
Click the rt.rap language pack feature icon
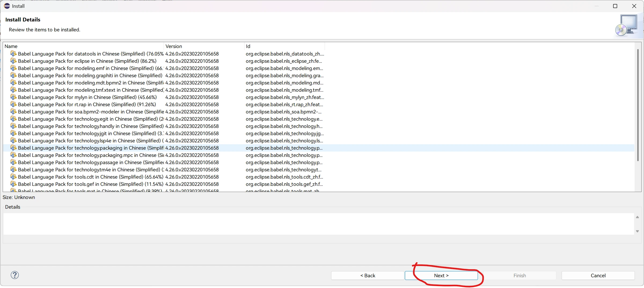(13, 104)
